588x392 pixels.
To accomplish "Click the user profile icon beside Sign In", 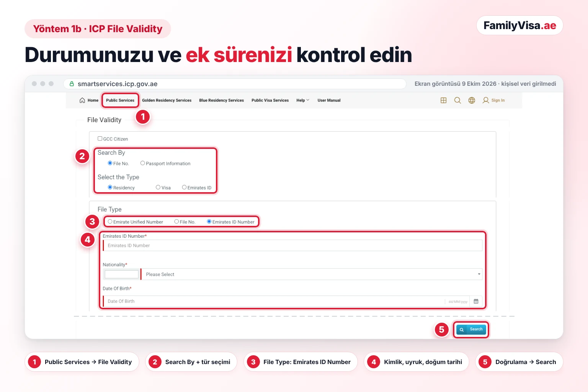I will click(486, 100).
